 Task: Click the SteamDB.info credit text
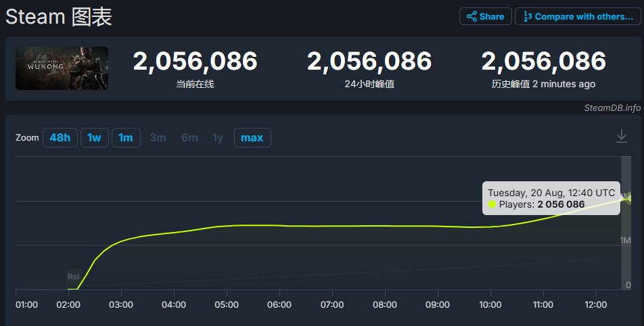(x=612, y=108)
